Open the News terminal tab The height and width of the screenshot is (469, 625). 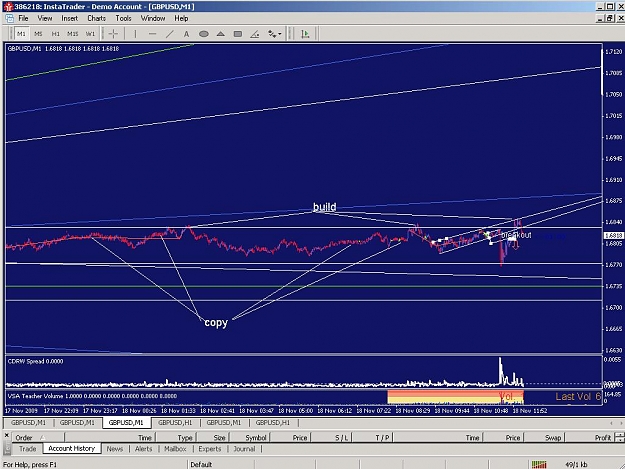[x=115, y=449]
